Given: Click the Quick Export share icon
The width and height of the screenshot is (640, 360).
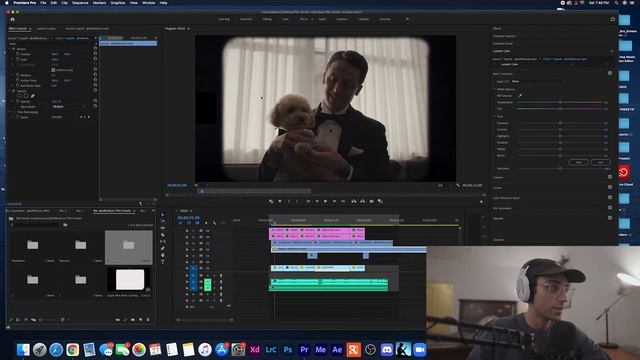Looking at the screenshot, I should pos(613,19).
